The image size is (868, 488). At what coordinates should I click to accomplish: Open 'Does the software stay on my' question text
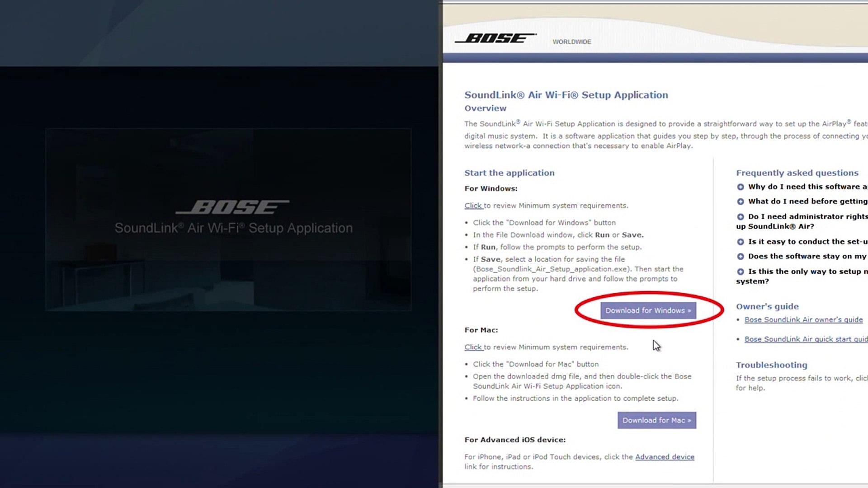click(x=808, y=256)
